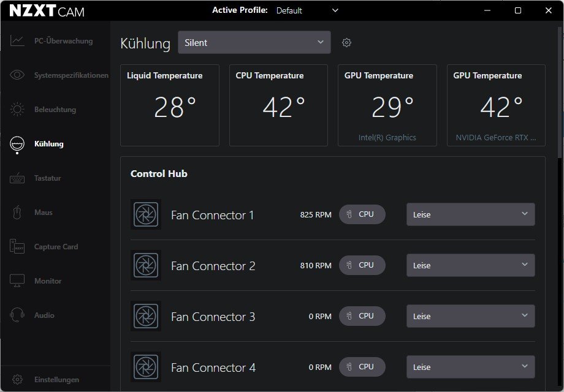Image resolution: width=564 pixels, height=392 pixels.
Task: Maximize the NZXT CAM window
Action: coord(518,10)
